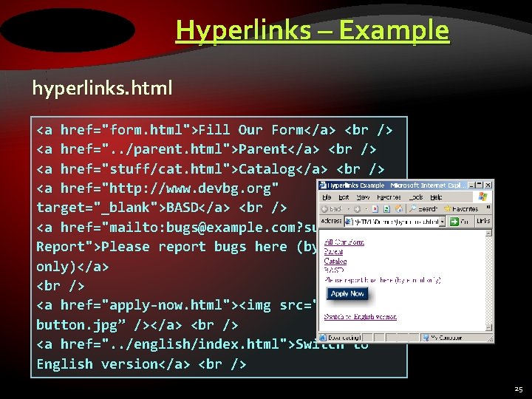
Task: Click the Back arrow in Internet Explorer
Action: point(324,209)
